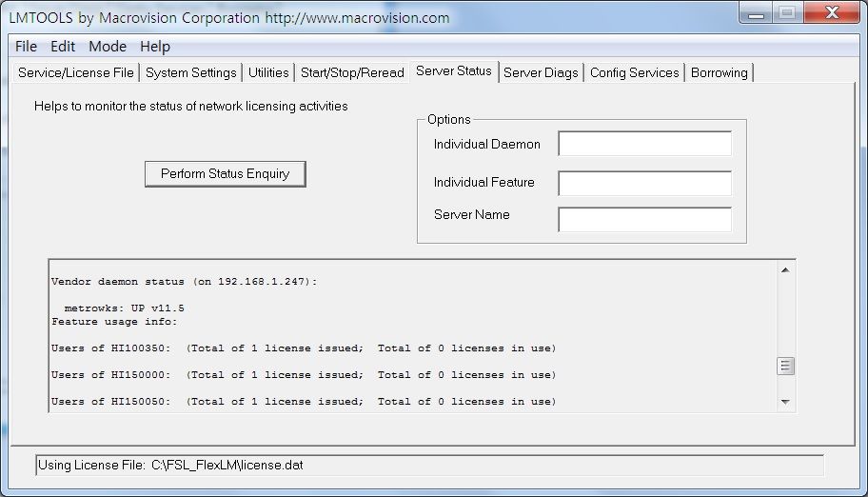Switch to the Service/License File tab
Viewport: 868px width, 497px height.
[x=76, y=72]
